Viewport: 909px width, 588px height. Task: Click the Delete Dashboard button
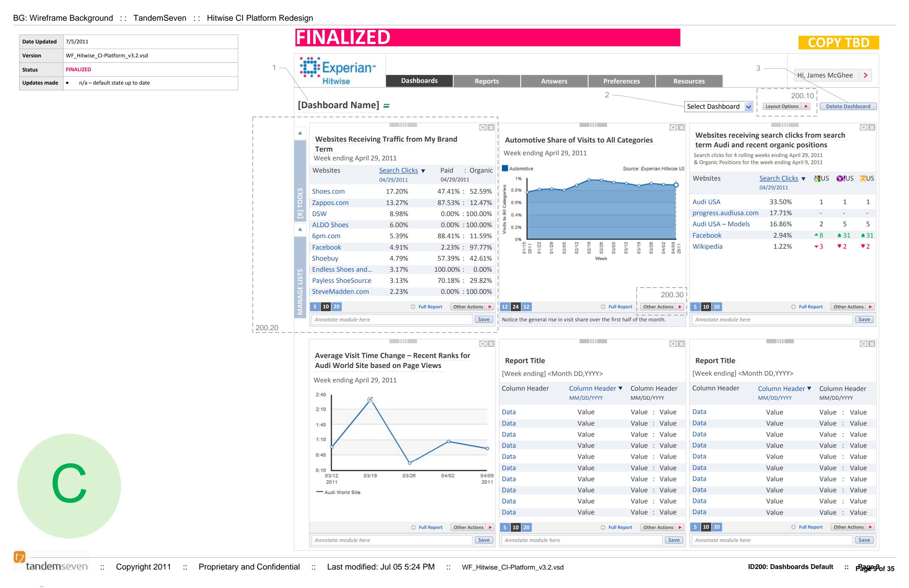848,106
